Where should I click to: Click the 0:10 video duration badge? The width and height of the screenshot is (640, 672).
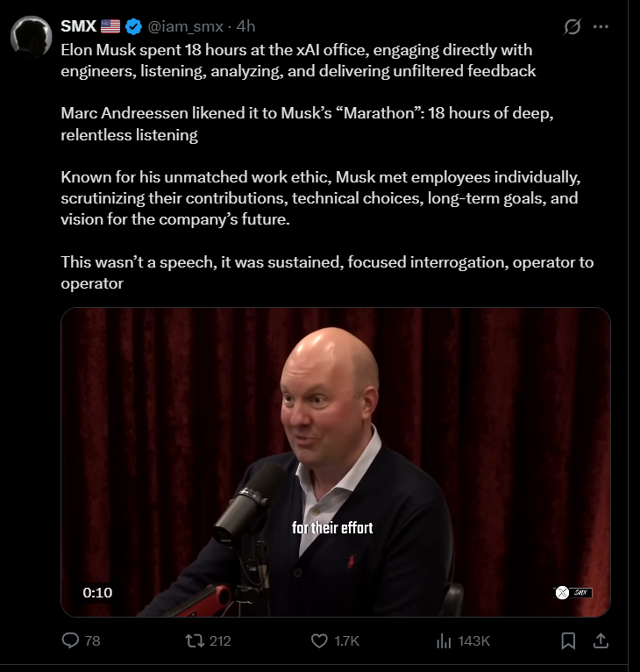coord(97,592)
